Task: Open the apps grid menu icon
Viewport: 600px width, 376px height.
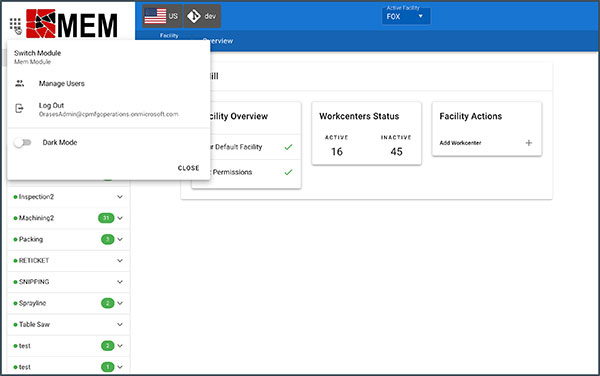Action: (15, 25)
